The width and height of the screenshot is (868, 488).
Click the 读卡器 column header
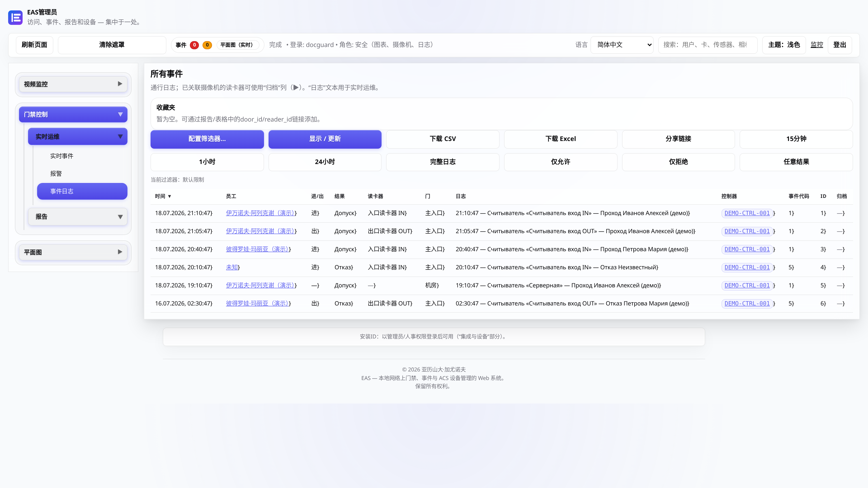[375, 196]
